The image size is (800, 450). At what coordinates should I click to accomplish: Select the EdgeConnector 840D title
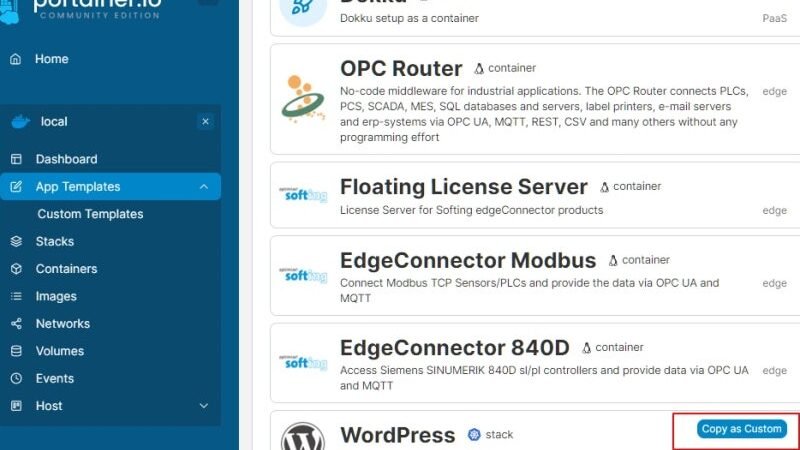click(455, 348)
